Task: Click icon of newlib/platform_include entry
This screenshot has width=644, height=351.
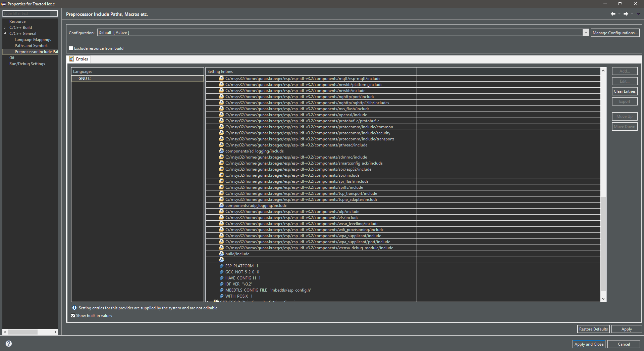Action: tap(221, 84)
